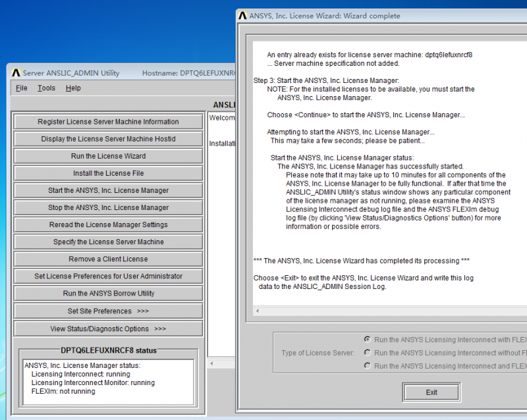Select Run the ANSYS Licensing Interconnect and FLEXlm radio
Screen dimensions: 527x420
point(368,365)
